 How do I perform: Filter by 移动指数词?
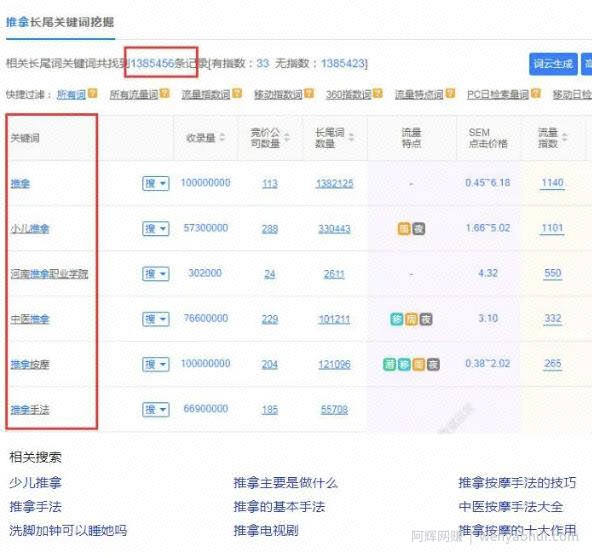[278, 94]
